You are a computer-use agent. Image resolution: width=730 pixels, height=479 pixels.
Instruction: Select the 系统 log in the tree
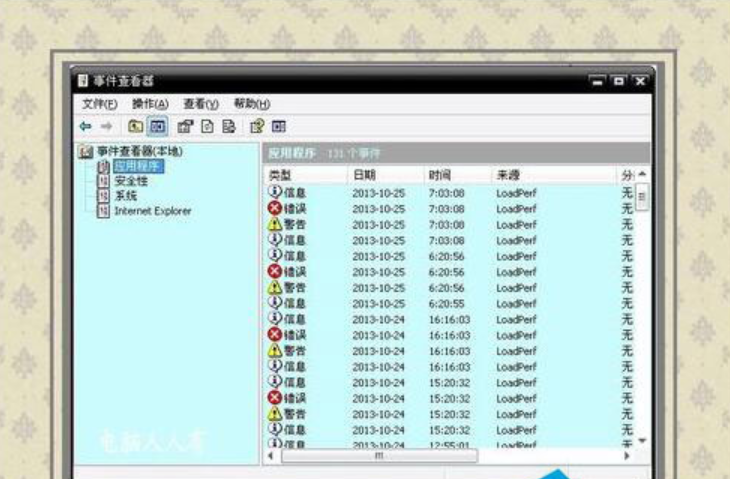pos(125,196)
